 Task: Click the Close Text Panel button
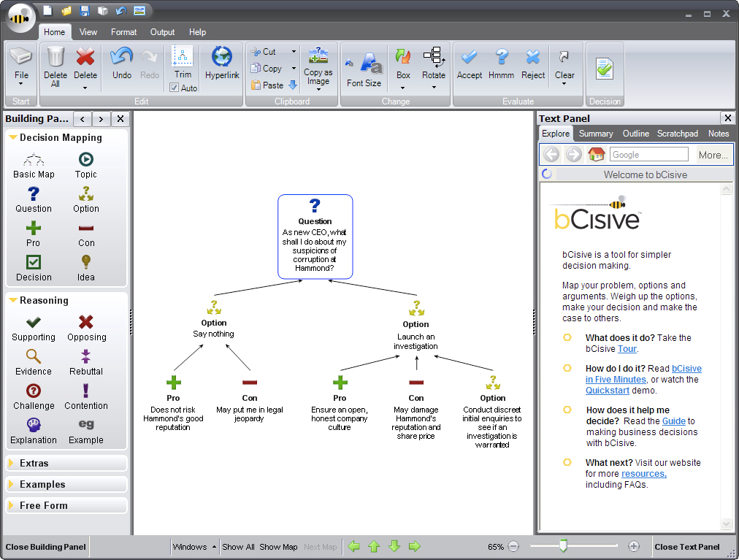(x=687, y=547)
